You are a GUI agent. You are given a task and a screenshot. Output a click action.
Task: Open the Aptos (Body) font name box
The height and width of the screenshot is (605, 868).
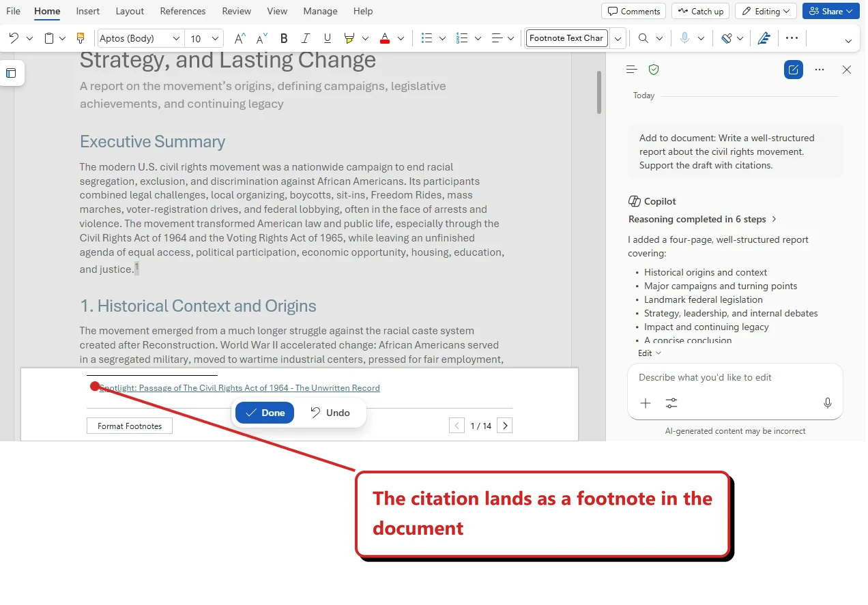[x=140, y=38]
